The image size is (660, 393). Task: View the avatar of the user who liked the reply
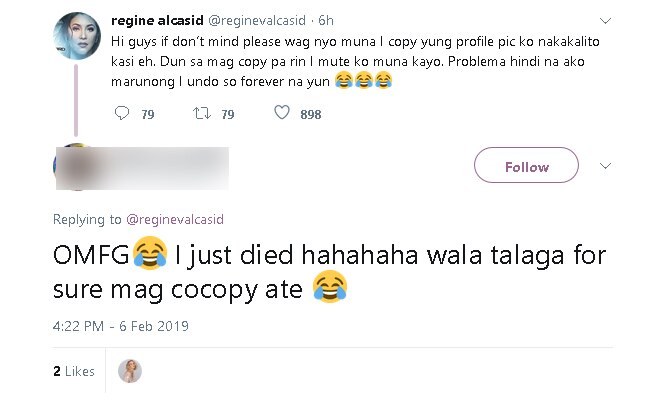(130, 371)
